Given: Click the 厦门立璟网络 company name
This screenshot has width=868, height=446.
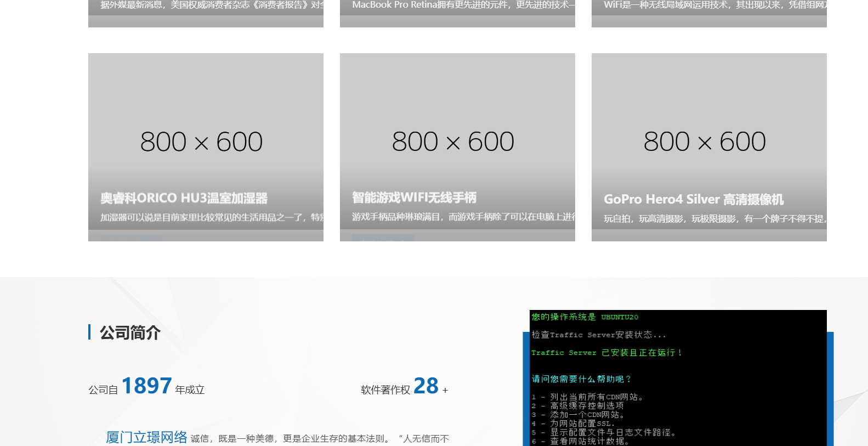Looking at the screenshot, I should click(x=146, y=437).
